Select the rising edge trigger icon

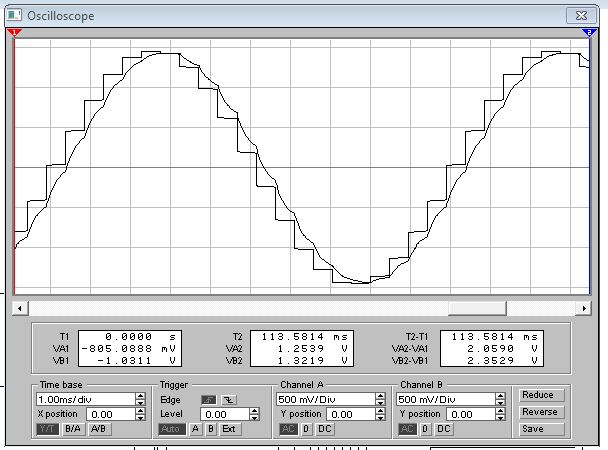[209, 400]
